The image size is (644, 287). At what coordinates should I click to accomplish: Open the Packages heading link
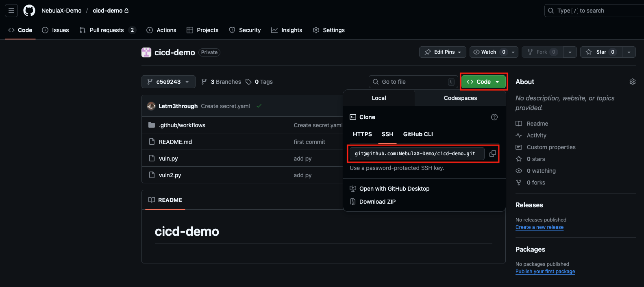tap(530, 249)
